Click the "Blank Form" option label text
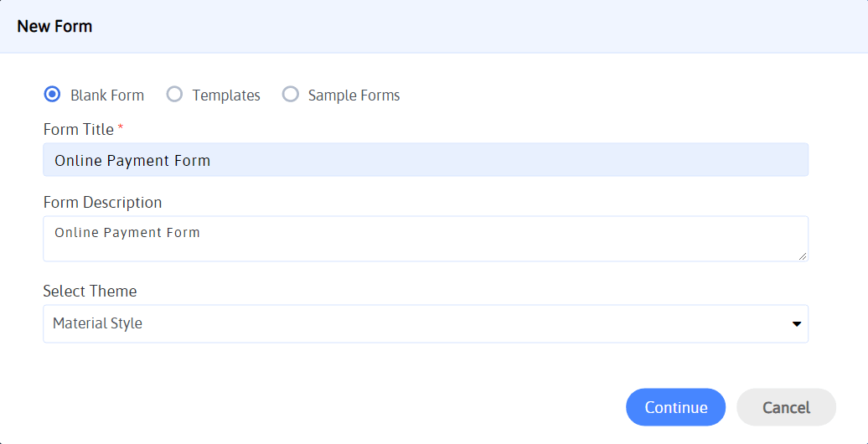 pos(107,96)
